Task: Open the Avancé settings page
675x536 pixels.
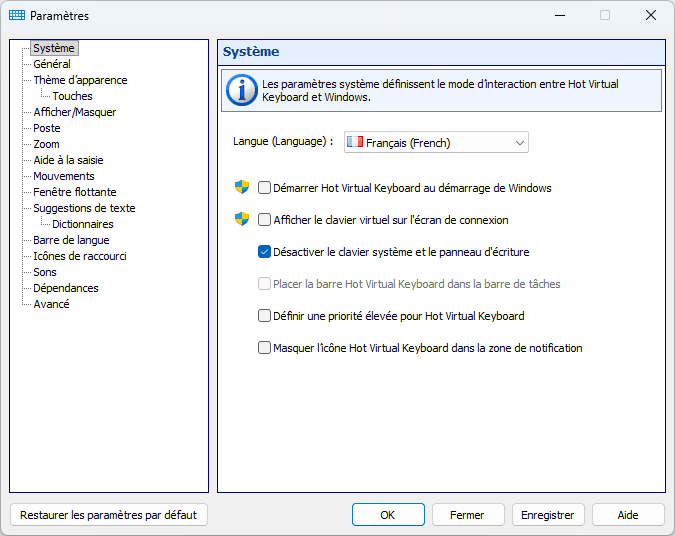Action: [x=52, y=304]
